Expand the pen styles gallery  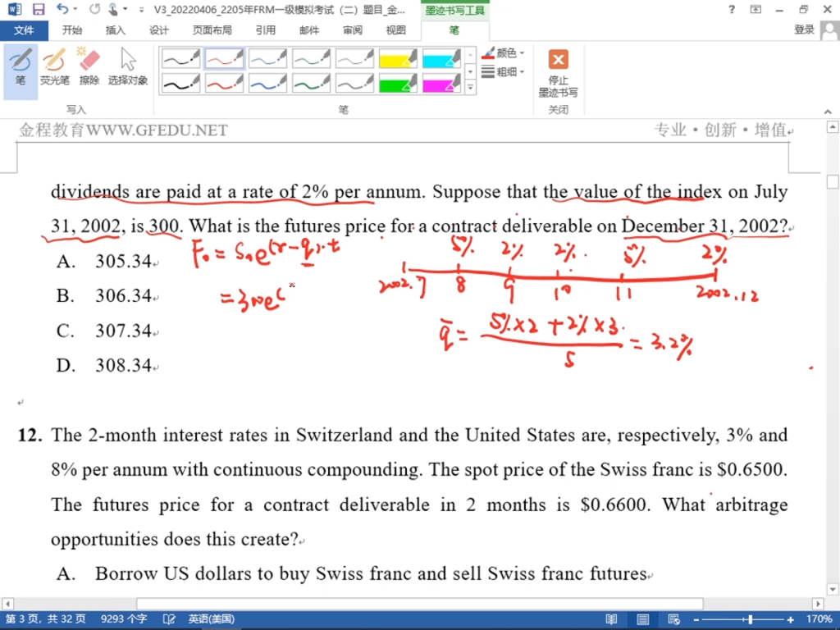click(470, 86)
